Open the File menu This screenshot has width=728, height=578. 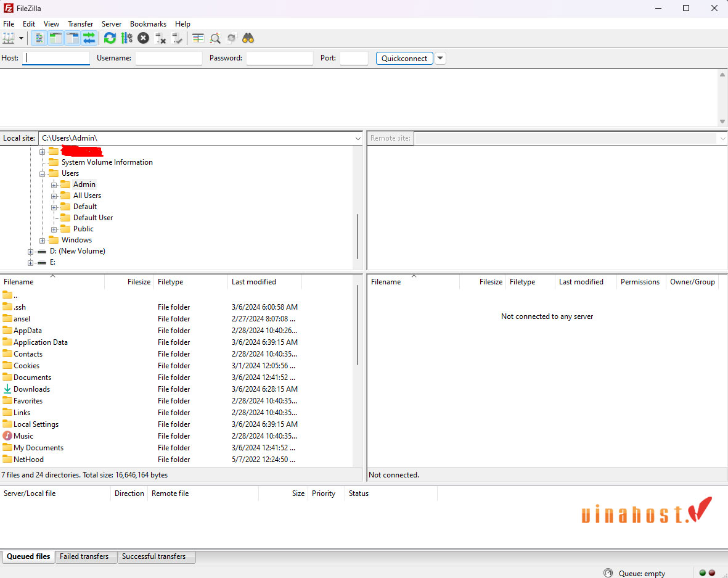(9, 23)
